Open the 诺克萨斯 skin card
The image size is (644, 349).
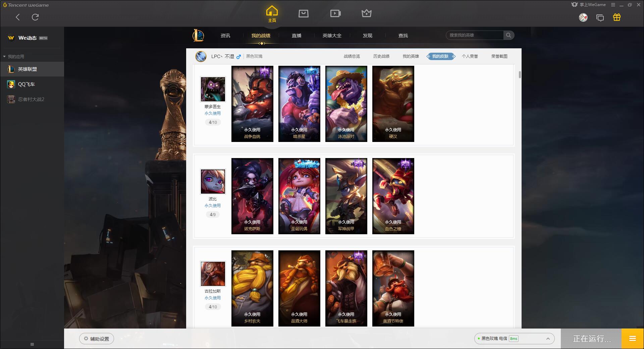click(x=252, y=196)
